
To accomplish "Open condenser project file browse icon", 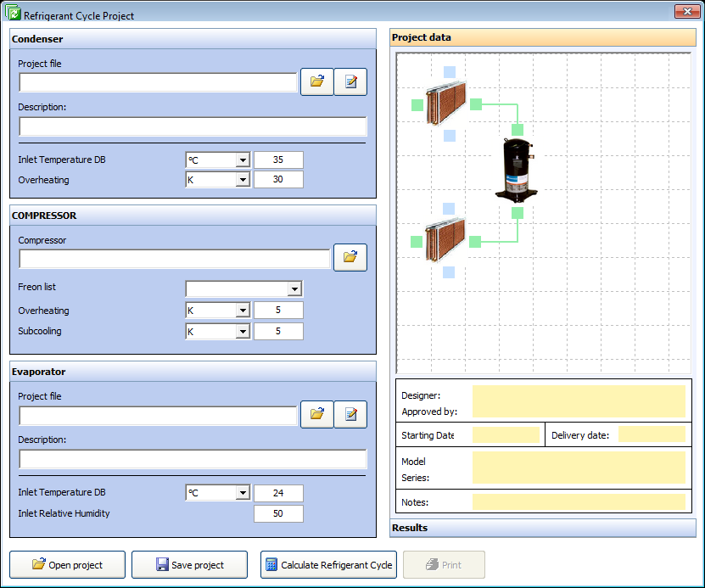I will [x=317, y=81].
